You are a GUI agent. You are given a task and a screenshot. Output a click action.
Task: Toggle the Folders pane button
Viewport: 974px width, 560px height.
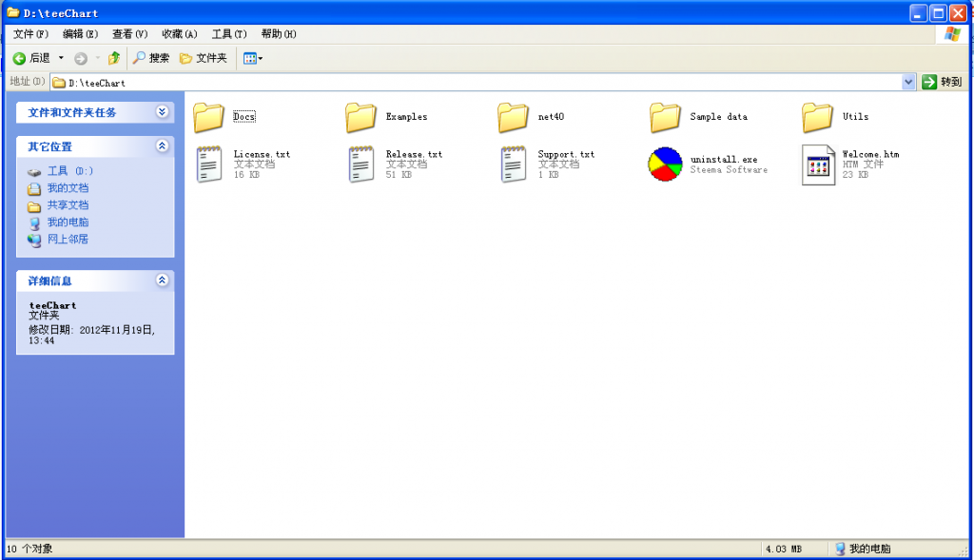click(204, 58)
